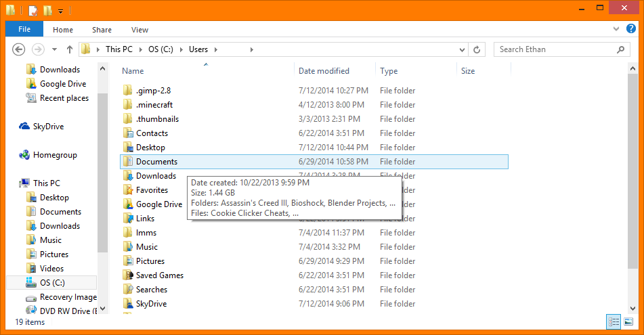
Task: Select the Saved Games folder icon
Action: [x=128, y=275]
